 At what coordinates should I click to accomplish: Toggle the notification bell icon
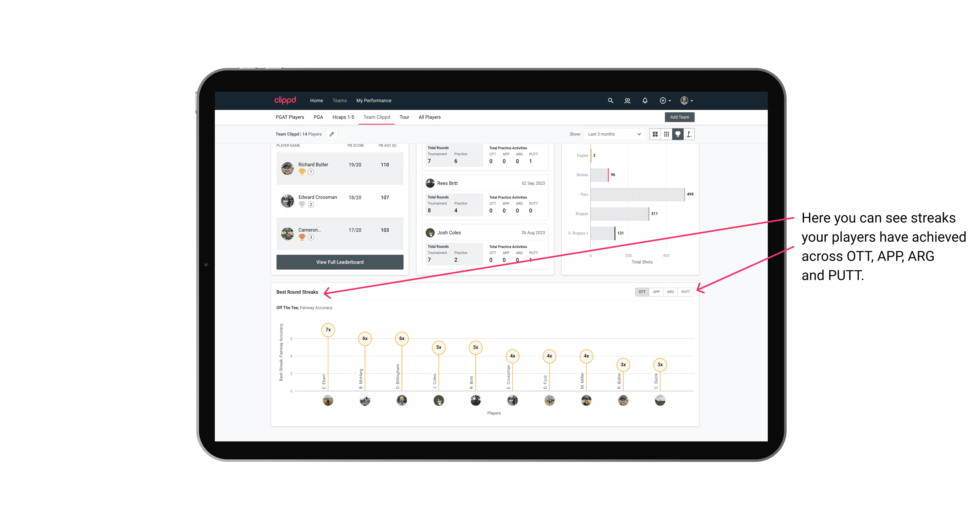tap(643, 101)
